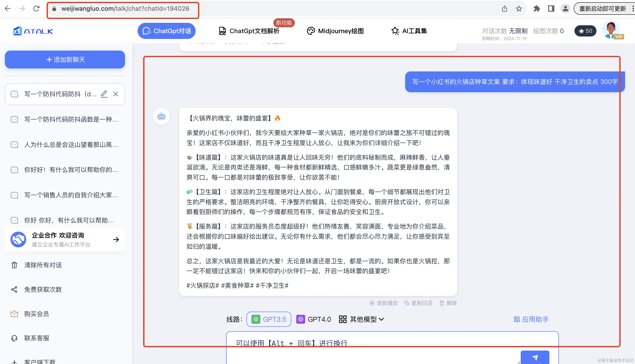Click the voice playback icon 语音播放
This screenshot has height=364, width=635.
372,303
